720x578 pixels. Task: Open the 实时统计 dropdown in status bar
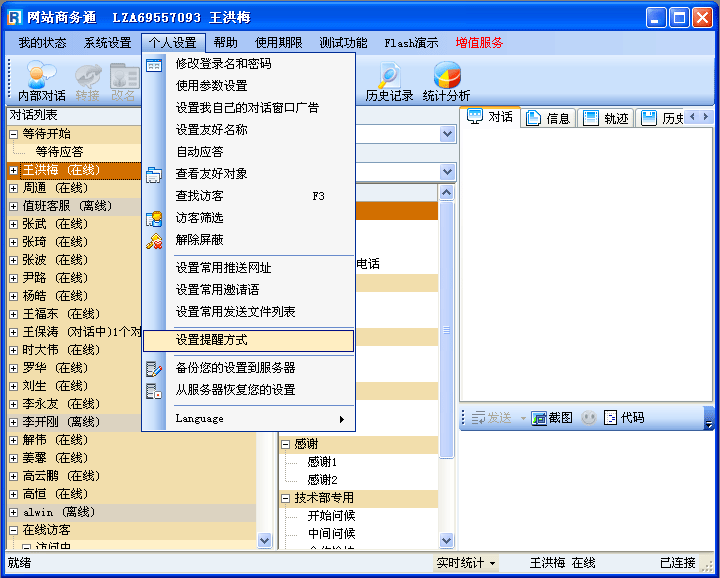point(466,563)
